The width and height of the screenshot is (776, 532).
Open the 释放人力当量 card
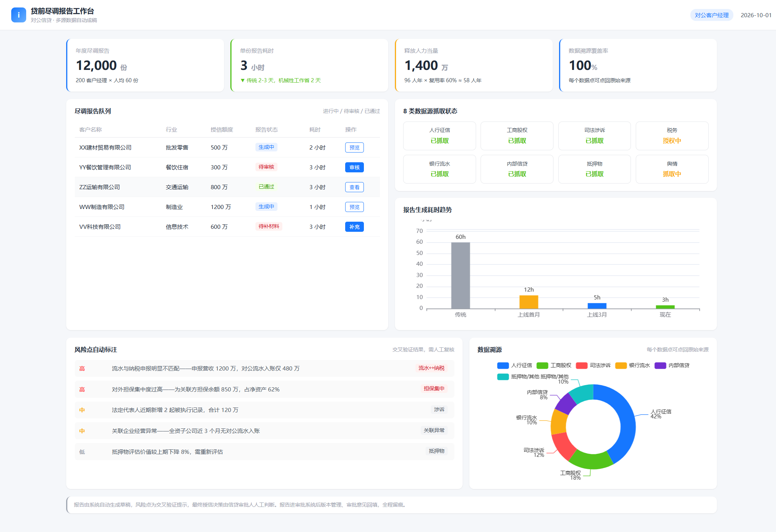tap(474, 65)
